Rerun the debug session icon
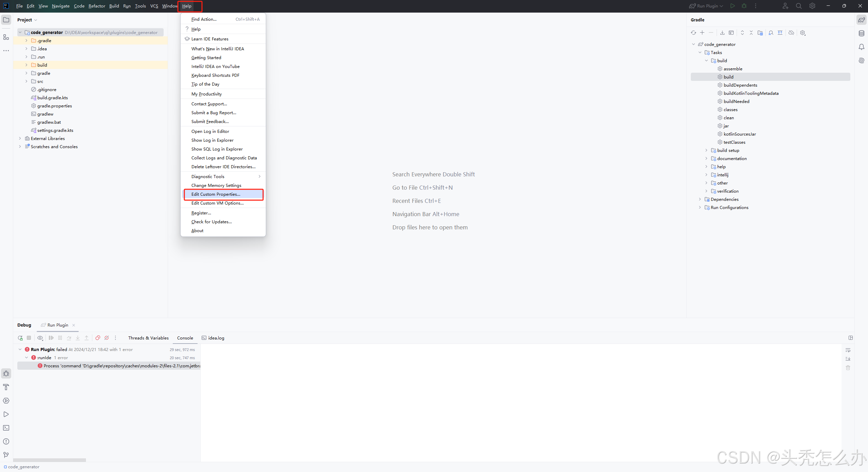Screen dimensions: 868x472 tap(20, 338)
